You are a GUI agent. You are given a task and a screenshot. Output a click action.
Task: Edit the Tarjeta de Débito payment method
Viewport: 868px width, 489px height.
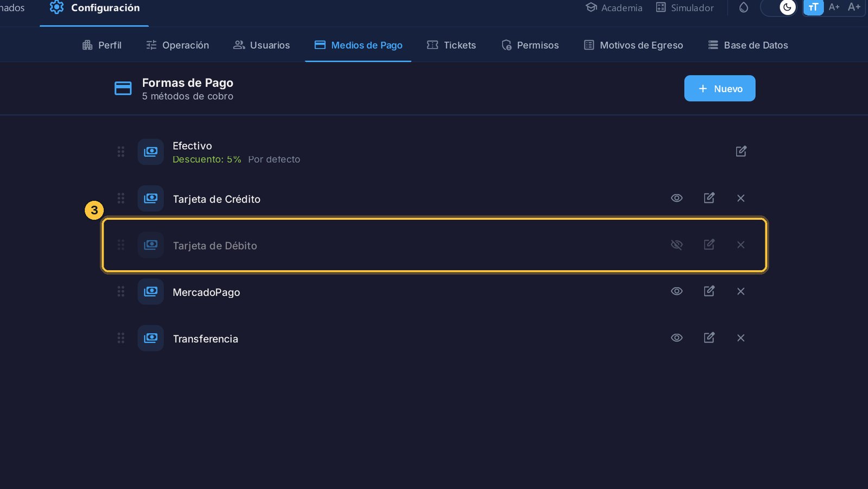(709, 245)
